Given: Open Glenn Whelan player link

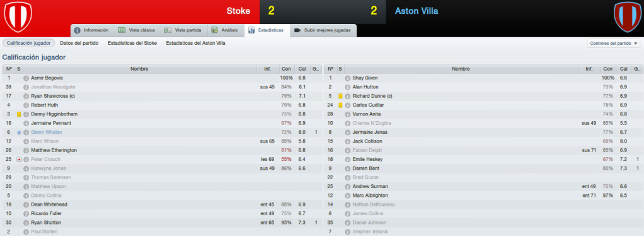Looking at the screenshot, I should [x=47, y=133].
